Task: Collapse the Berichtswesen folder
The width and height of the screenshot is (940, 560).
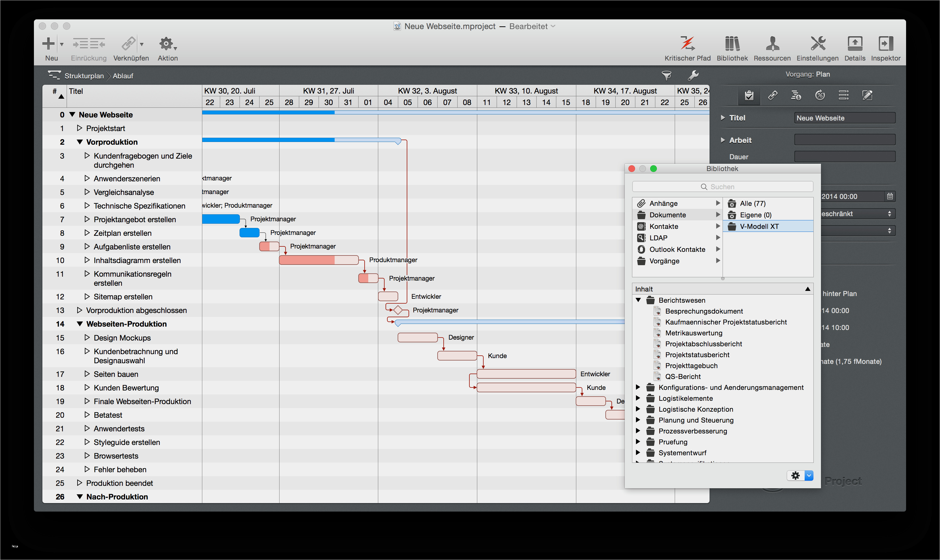Action: tap(638, 300)
